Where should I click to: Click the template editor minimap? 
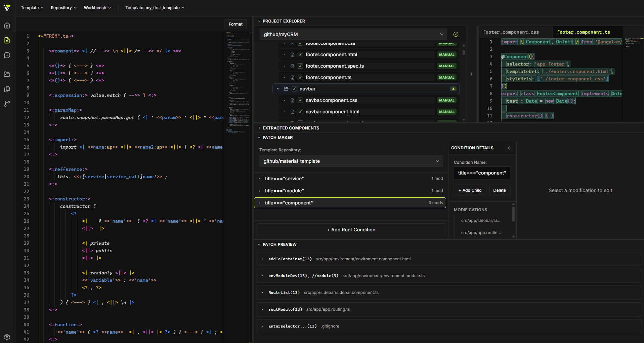pyautogui.click(x=238, y=82)
